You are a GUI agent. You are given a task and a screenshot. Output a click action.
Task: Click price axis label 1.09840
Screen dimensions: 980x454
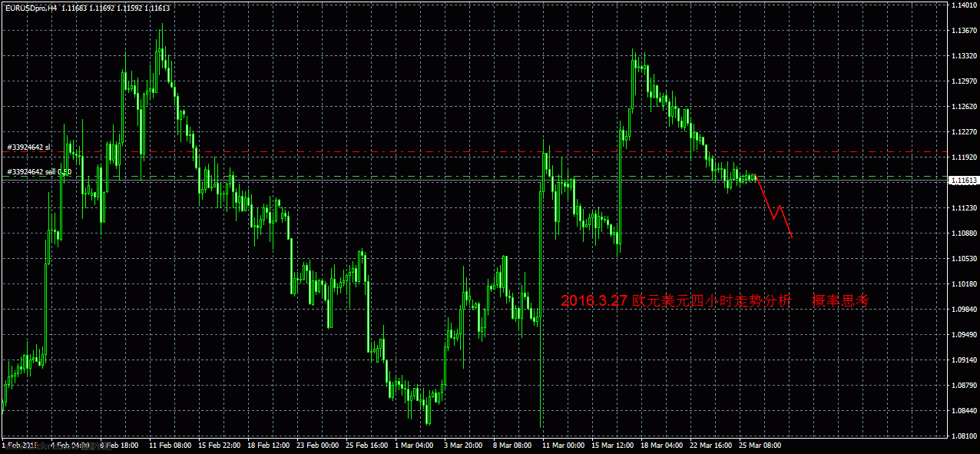pyautogui.click(x=965, y=310)
